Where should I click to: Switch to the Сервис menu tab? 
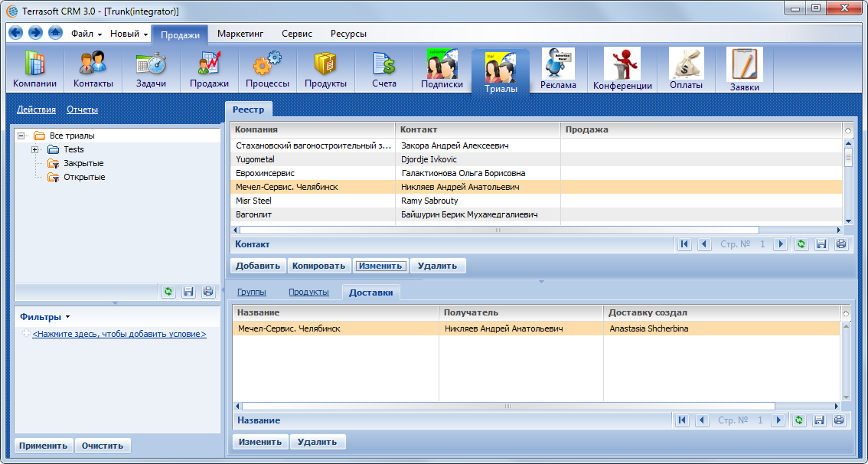[x=297, y=34]
